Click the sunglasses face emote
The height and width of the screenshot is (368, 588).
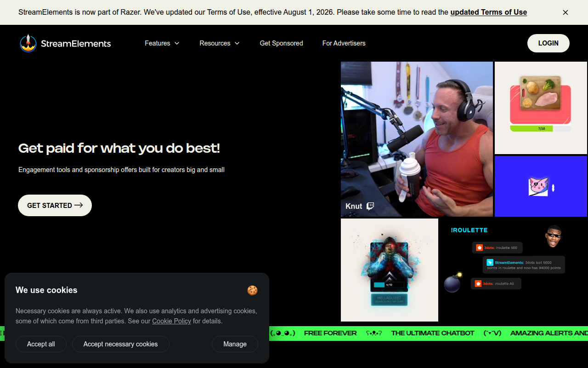pos(554,236)
